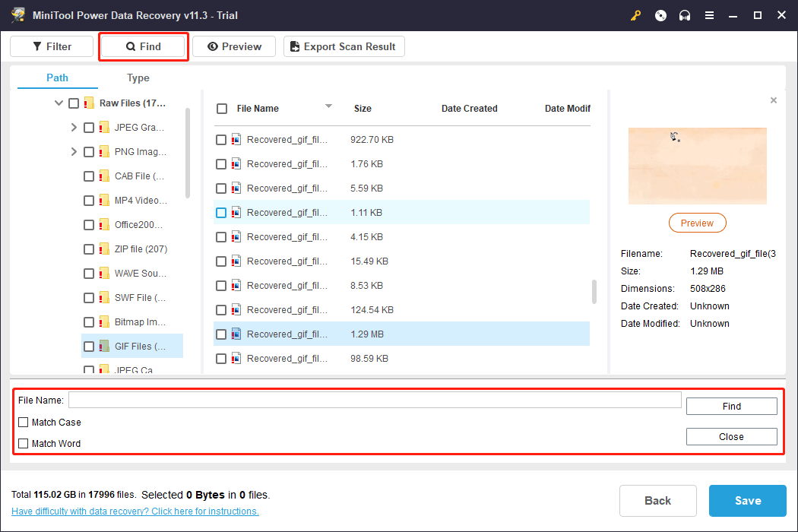Viewport: 798px width, 532px height.
Task: Check the 1.11 KB file checkbox
Action: (x=221, y=212)
